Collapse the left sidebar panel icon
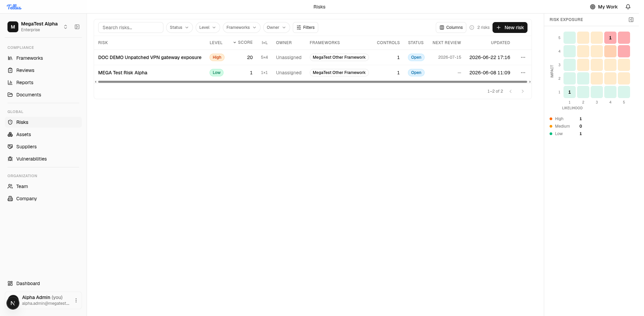This screenshot has width=644, height=316. pos(77,27)
